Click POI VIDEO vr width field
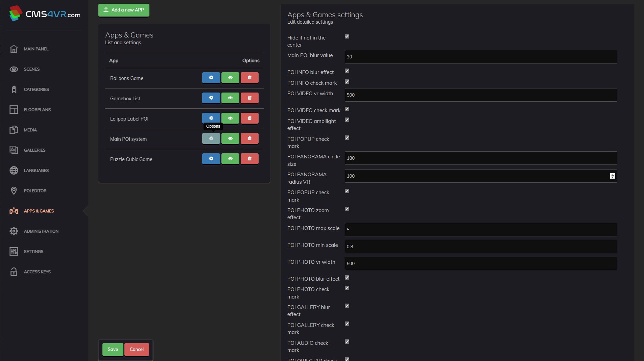Image resolution: width=644 pixels, height=361 pixels. 481,95
